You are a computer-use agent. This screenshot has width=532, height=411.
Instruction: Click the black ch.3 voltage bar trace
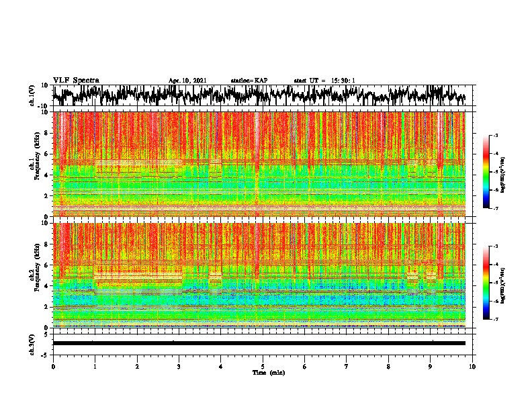[259, 343]
